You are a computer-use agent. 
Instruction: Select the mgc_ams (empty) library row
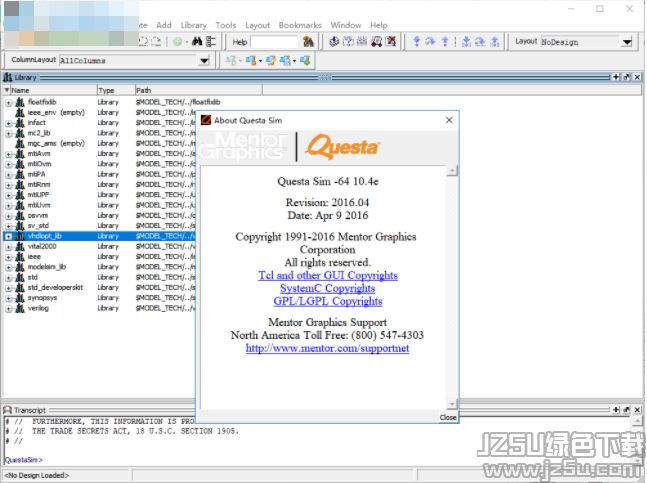pyautogui.click(x=99, y=143)
